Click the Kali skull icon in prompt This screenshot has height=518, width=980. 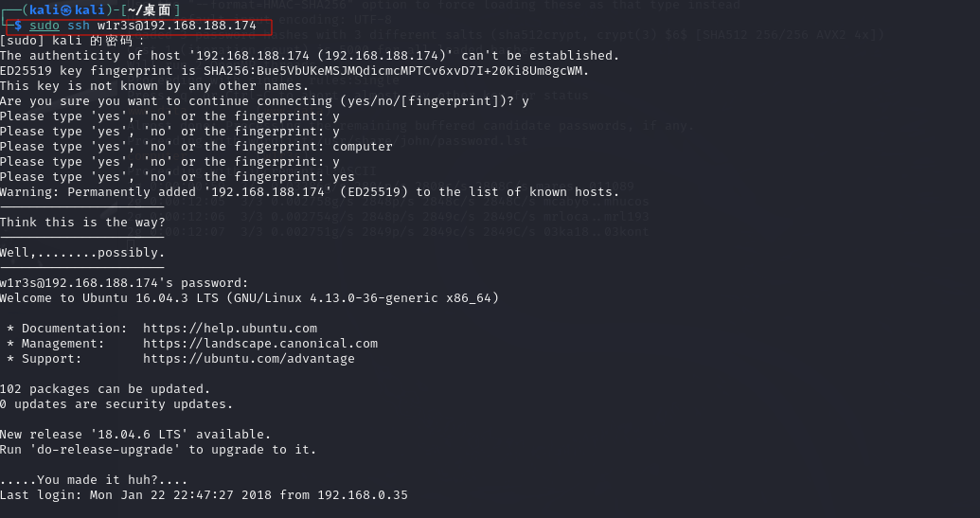click(x=67, y=10)
